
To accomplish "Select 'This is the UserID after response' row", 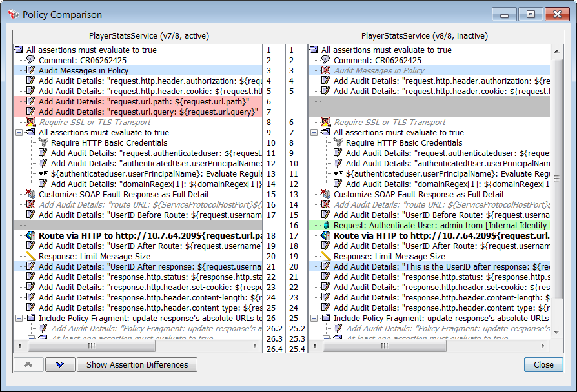I will point(439,267).
